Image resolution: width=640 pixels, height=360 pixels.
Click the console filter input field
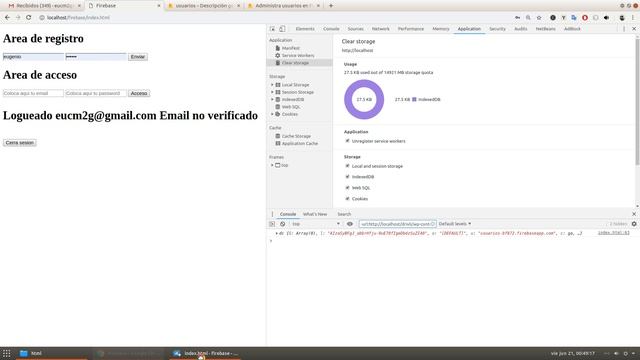click(398, 224)
